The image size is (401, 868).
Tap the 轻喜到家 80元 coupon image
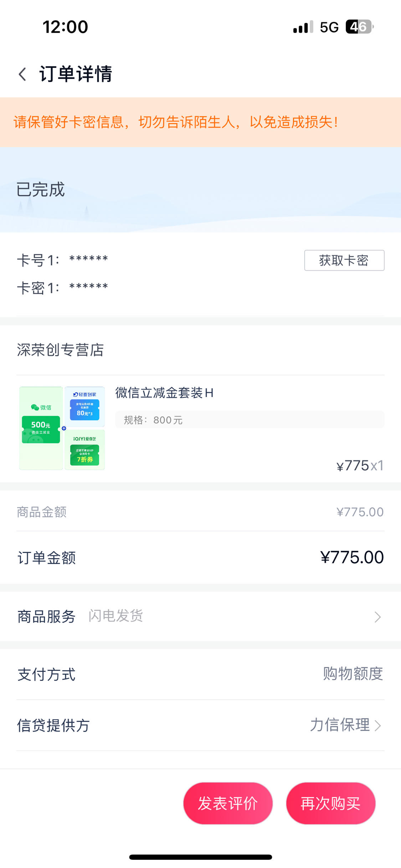click(x=84, y=406)
